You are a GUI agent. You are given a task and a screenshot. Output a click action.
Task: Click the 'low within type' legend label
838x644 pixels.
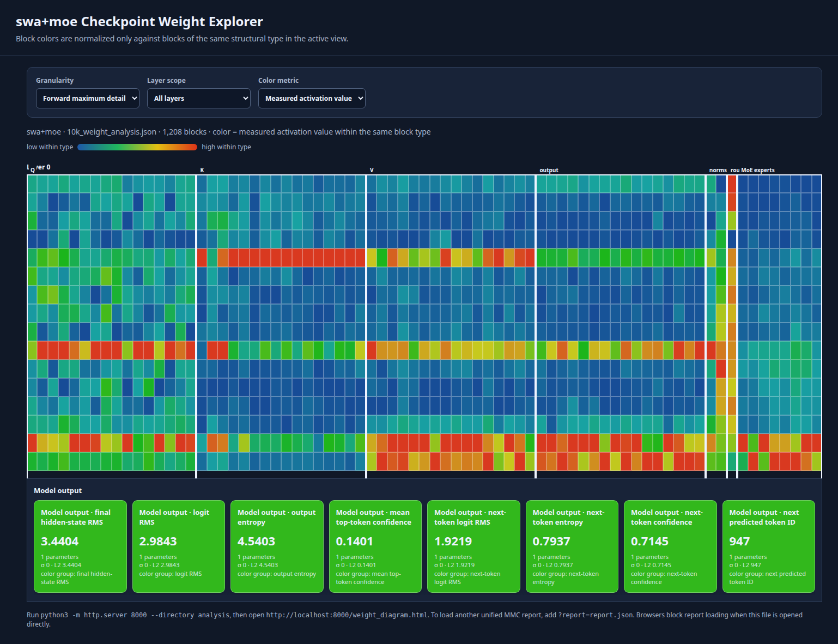point(50,147)
